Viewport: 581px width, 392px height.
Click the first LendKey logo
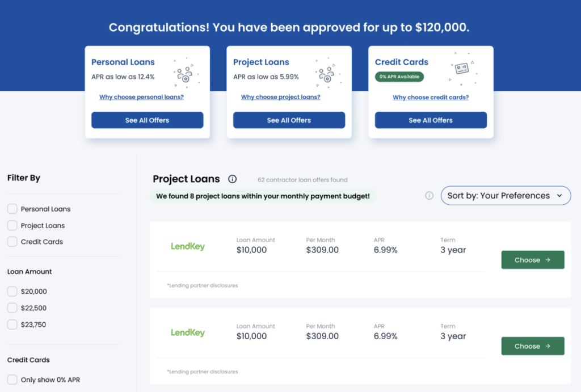point(188,247)
